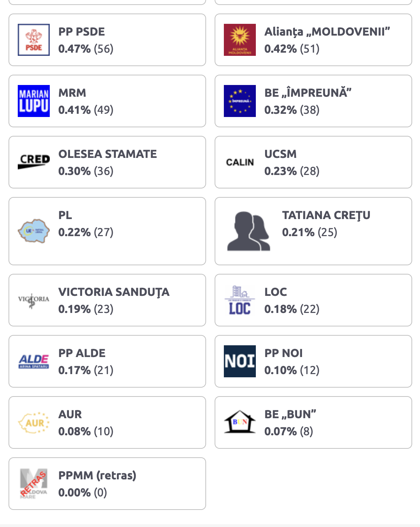Select the PPMM (retras) entry text
The width and height of the screenshot is (420, 527).
click(97, 475)
